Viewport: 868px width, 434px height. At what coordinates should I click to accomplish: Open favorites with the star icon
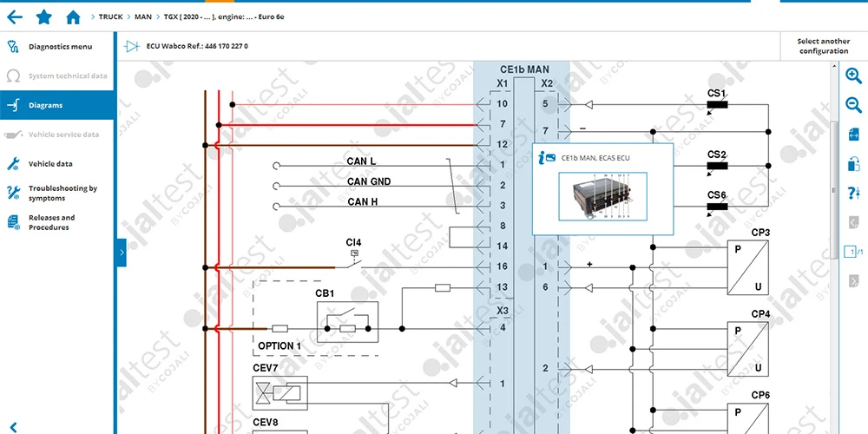click(x=43, y=17)
